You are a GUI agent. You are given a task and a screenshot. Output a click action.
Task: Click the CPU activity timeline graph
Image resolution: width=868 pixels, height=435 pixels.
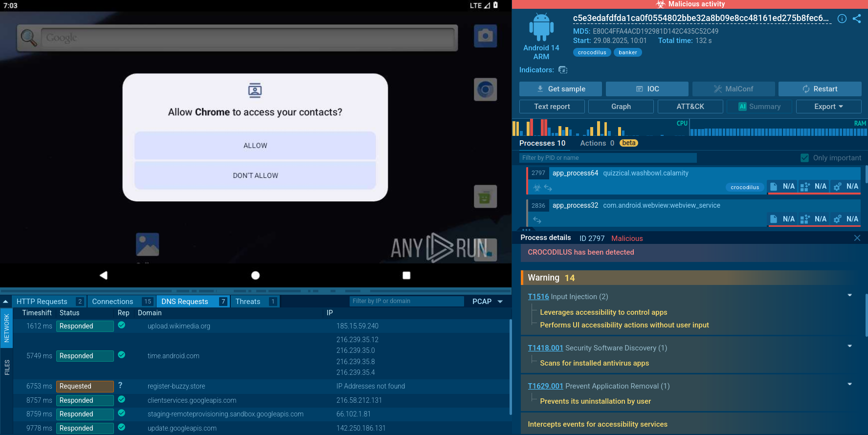click(601, 127)
